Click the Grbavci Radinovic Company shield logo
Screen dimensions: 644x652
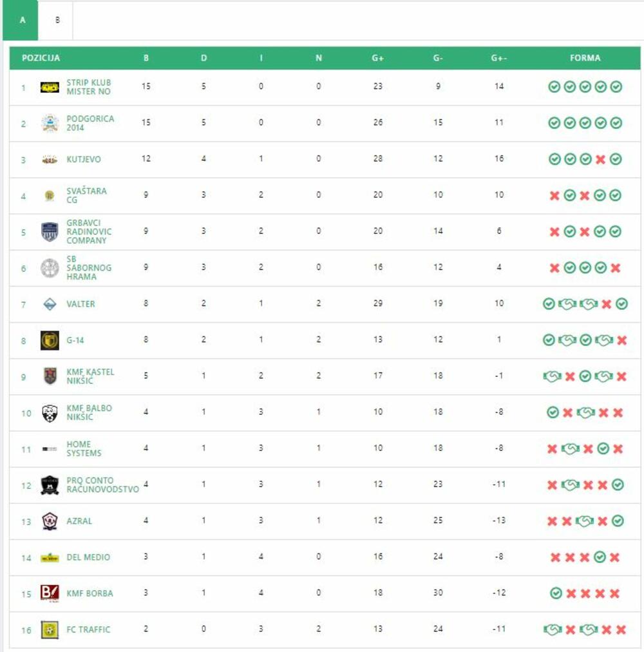[50, 232]
